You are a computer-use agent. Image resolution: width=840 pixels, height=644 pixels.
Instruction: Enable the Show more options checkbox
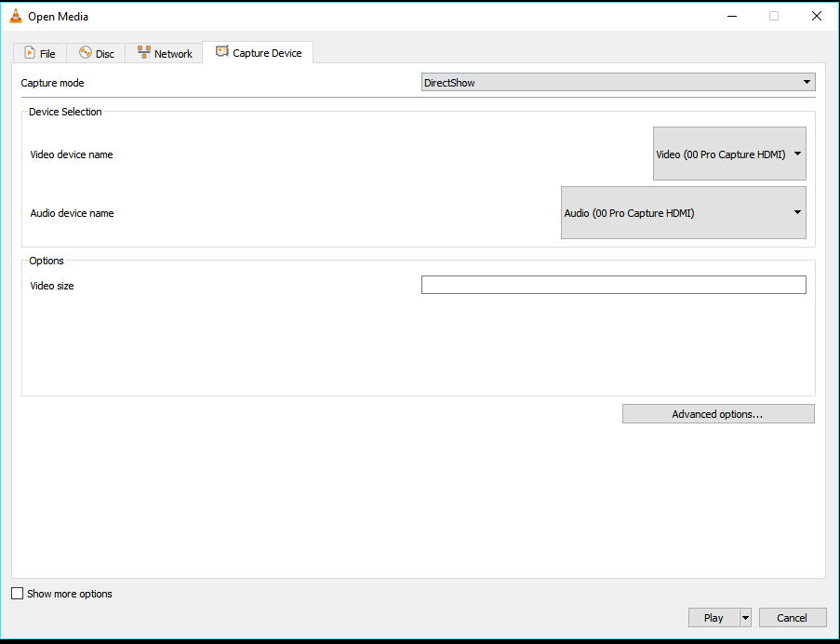coord(17,594)
